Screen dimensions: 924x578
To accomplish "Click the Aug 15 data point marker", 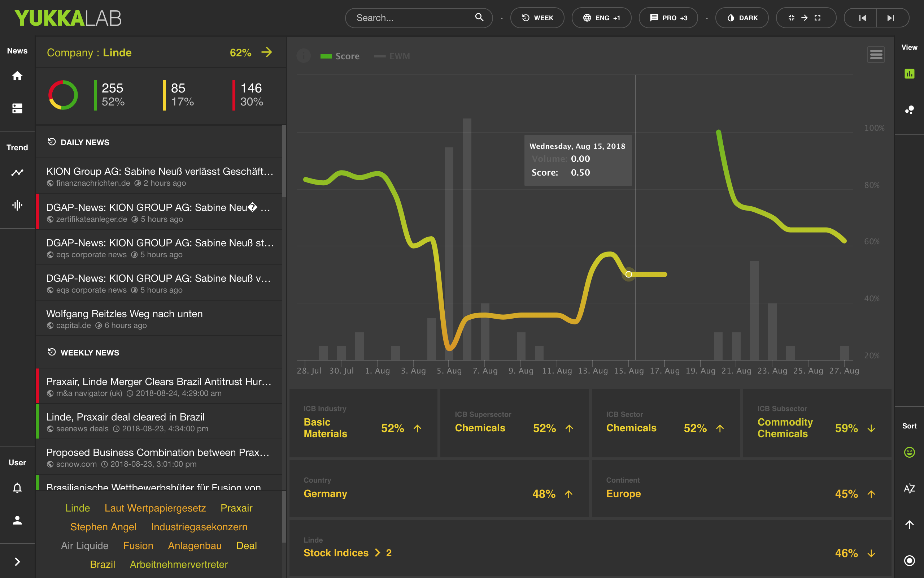I will (x=628, y=274).
